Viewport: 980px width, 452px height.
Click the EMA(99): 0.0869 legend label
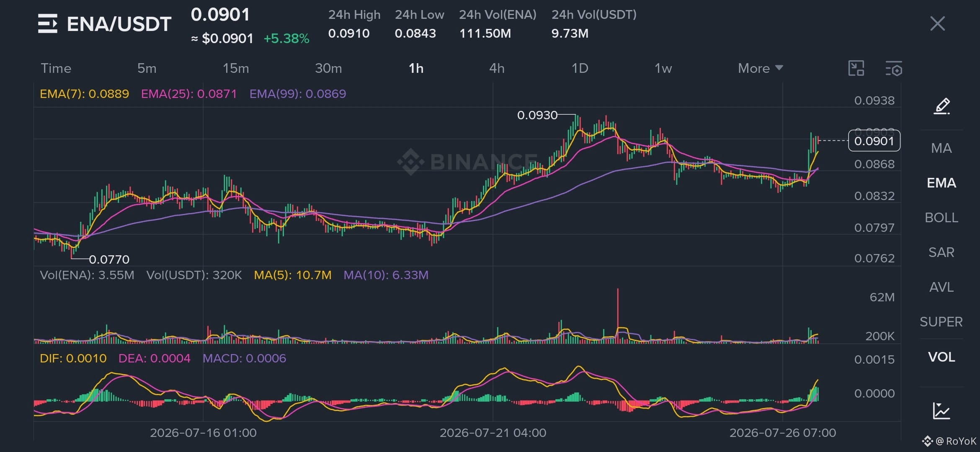coord(298,94)
